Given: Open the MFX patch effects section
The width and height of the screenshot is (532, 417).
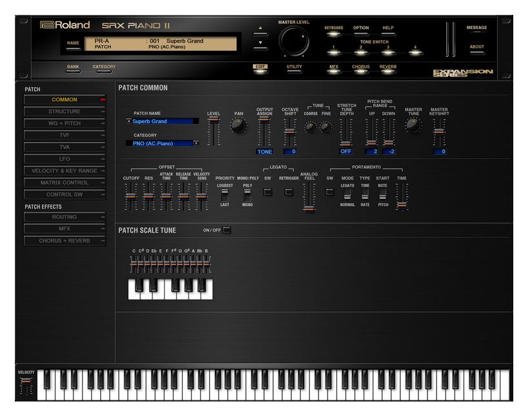Looking at the screenshot, I should tap(65, 229).
